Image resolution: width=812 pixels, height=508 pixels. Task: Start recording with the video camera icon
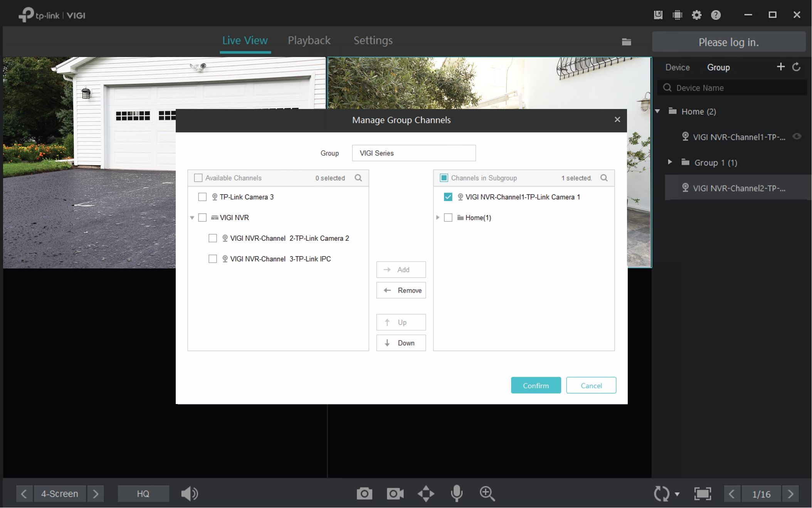click(x=395, y=493)
